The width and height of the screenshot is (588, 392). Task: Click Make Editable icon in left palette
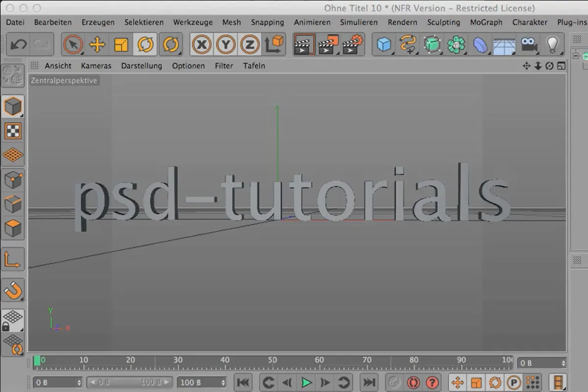click(12, 76)
